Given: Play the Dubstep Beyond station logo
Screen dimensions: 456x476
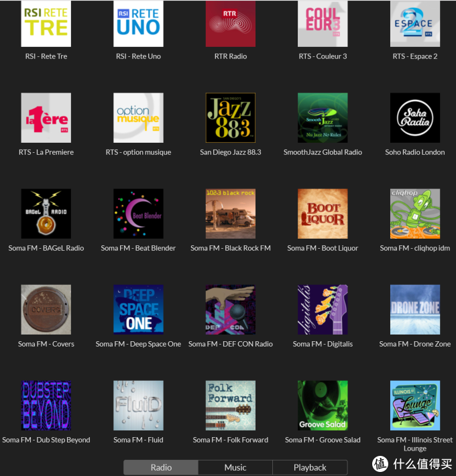Looking at the screenshot, I should (46, 406).
